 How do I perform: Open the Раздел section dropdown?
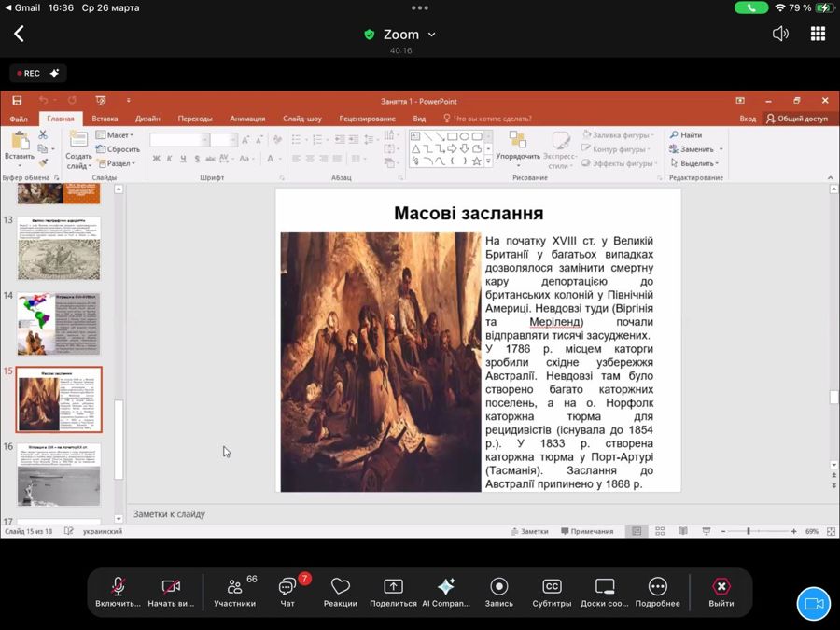tap(117, 162)
